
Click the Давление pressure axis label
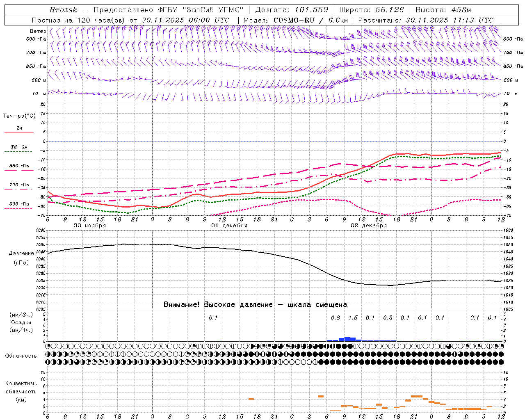[x=21, y=253]
